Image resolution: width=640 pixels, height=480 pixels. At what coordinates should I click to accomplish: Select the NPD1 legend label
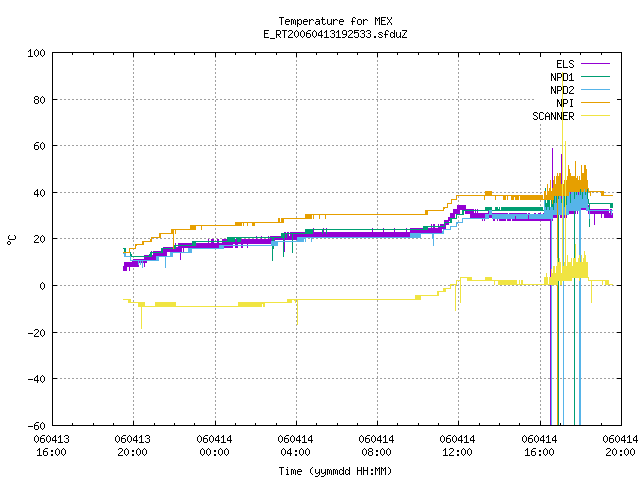point(562,77)
